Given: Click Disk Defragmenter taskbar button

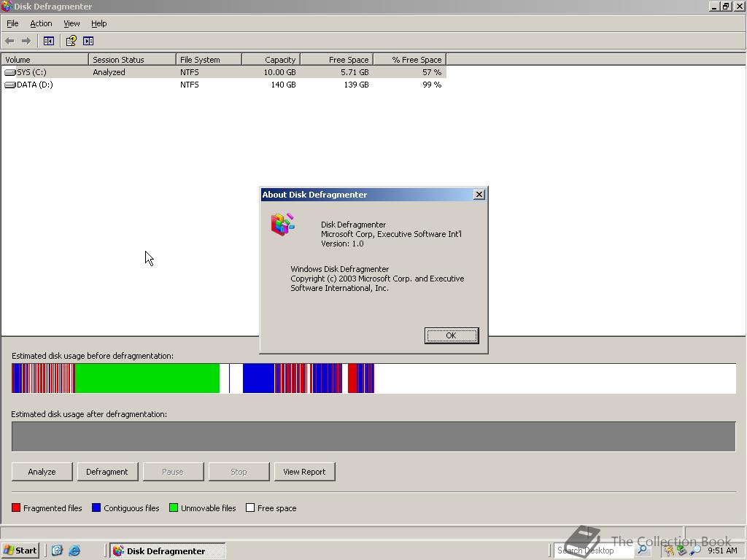Looking at the screenshot, I should point(168,551).
